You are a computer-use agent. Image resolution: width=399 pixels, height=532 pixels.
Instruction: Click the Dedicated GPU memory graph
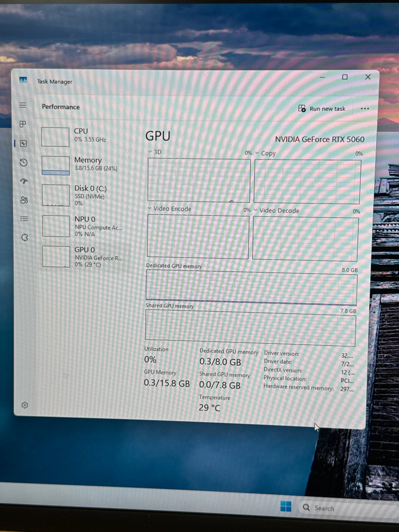[x=251, y=288]
